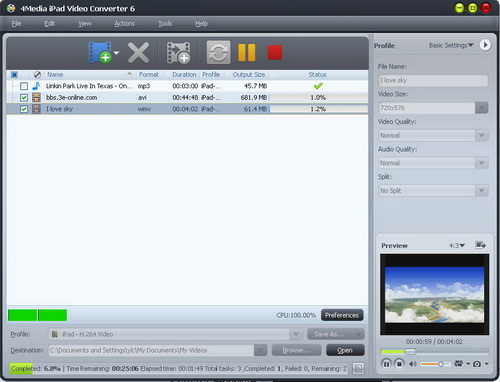Open the Video Quality dropdown
500x382 pixels.
click(x=482, y=135)
